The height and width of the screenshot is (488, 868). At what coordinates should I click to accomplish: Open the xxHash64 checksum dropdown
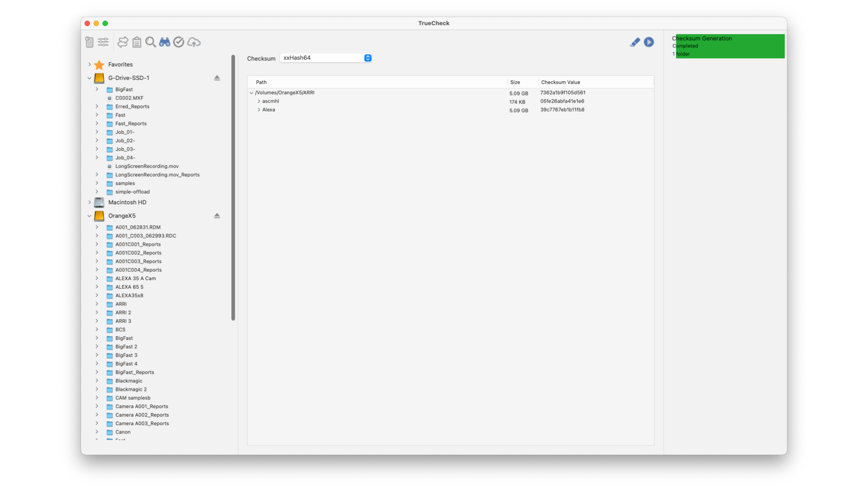325,58
